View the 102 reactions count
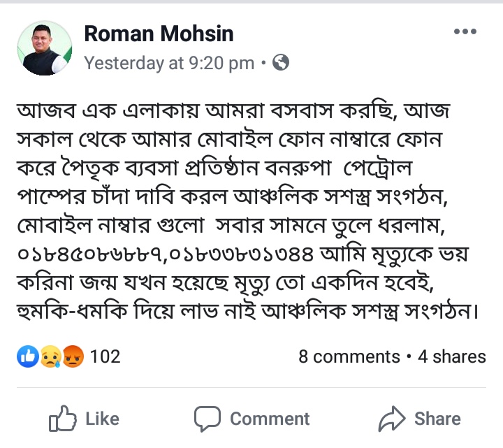Image resolution: width=503 pixels, height=448 pixels. pyautogui.click(x=105, y=356)
